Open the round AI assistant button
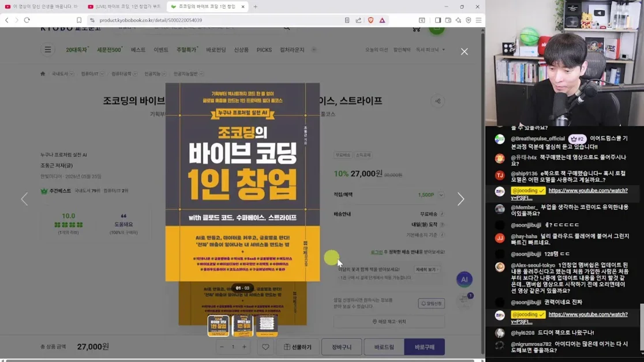This screenshot has height=362, width=644. tap(465, 280)
